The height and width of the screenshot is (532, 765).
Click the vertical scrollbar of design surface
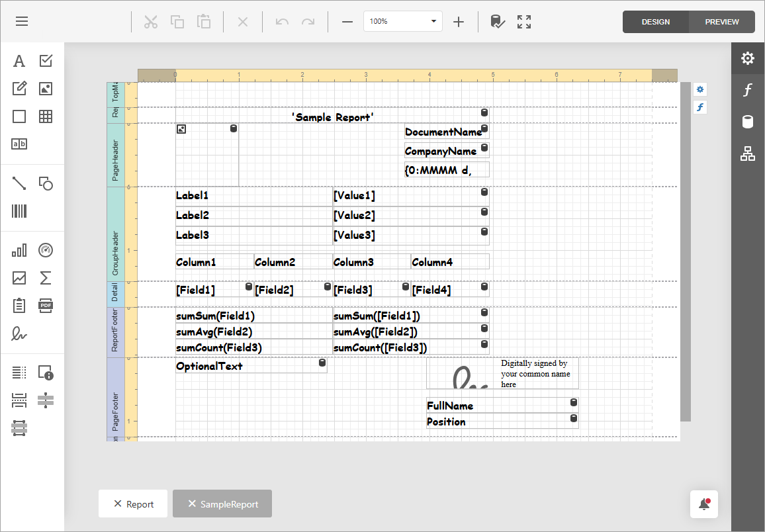[x=686, y=251]
